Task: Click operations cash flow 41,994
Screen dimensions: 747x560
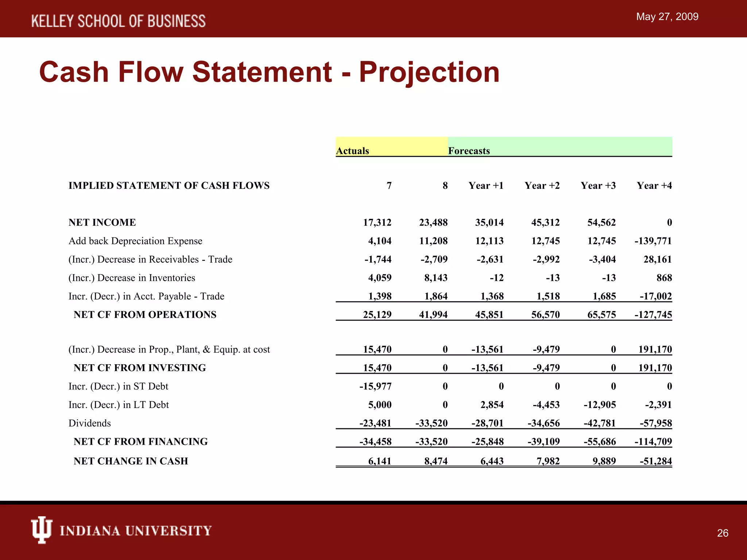Action: 433,315
